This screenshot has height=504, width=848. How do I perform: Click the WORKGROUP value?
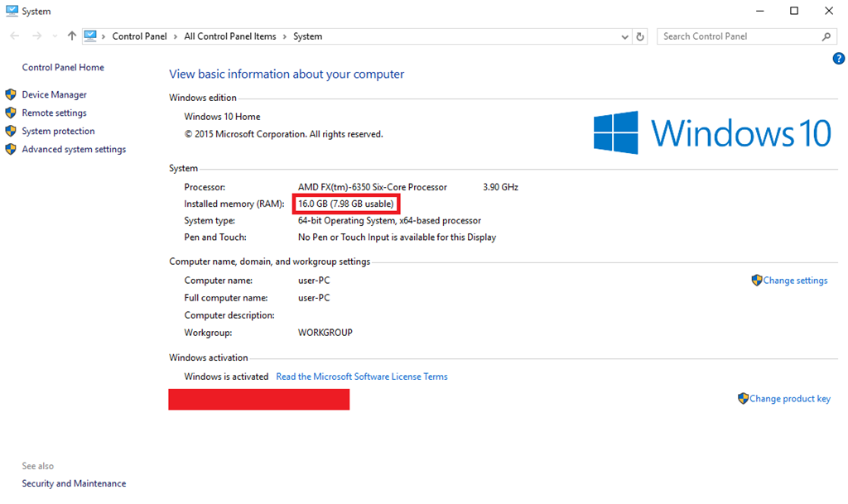325,333
